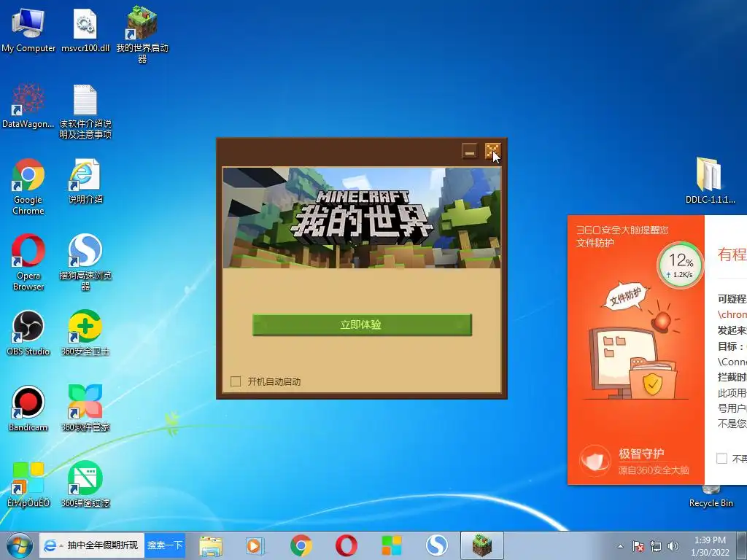Show hidden tray icons arrow
The height and width of the screenshot is (560, 747).
620,545
